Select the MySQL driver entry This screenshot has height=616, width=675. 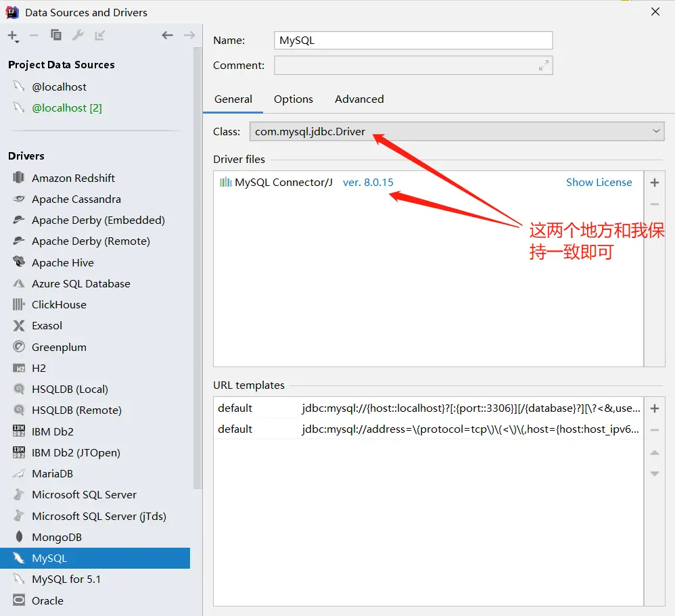pyautogui.click(x=95, y=559)
